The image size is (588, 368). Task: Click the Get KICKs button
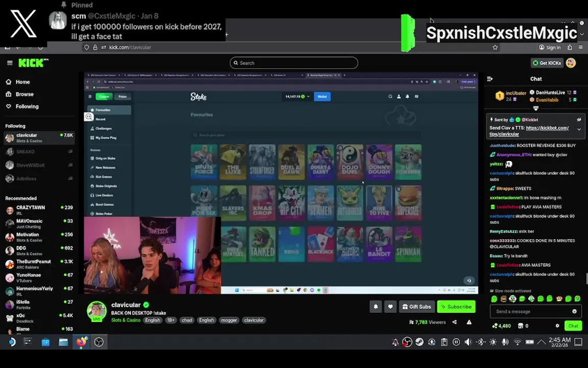click(547, 63)
